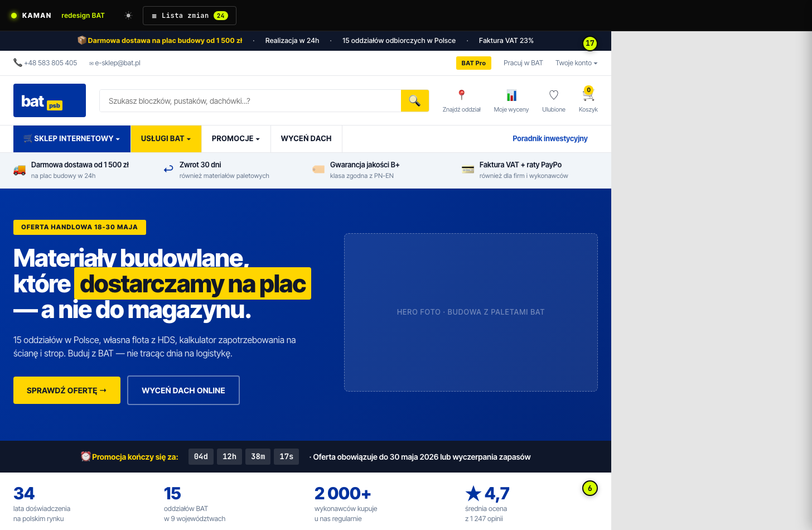Click 'klasa zgodna z PN-EN' subtext

(362, 176)
